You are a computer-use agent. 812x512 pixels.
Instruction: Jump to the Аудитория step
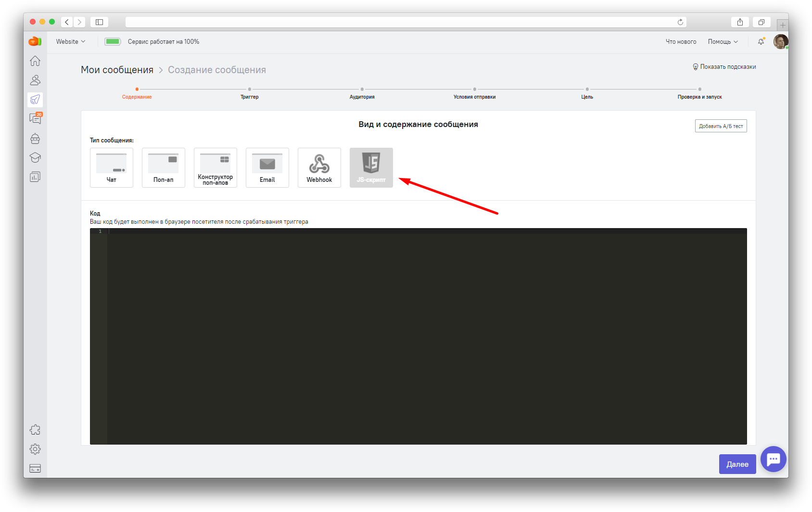click(x=362, y=93)
